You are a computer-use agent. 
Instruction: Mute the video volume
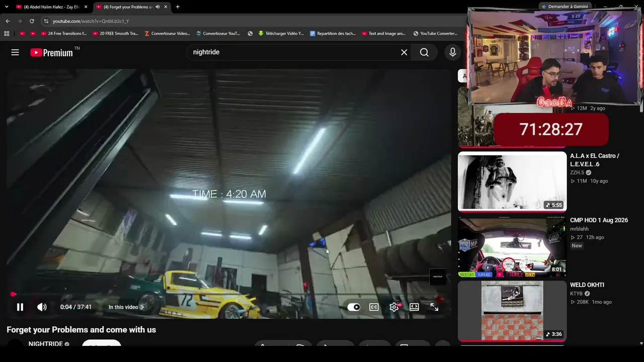point(42,307)
